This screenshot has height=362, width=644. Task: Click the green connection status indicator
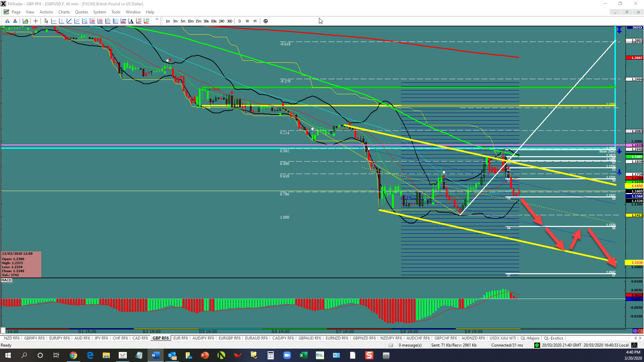click(537, 345)
